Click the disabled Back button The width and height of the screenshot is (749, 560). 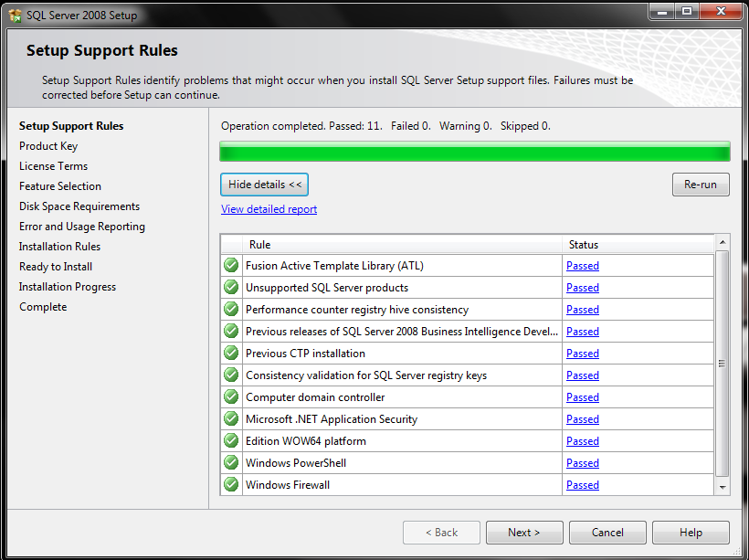[x=441, y=533]
